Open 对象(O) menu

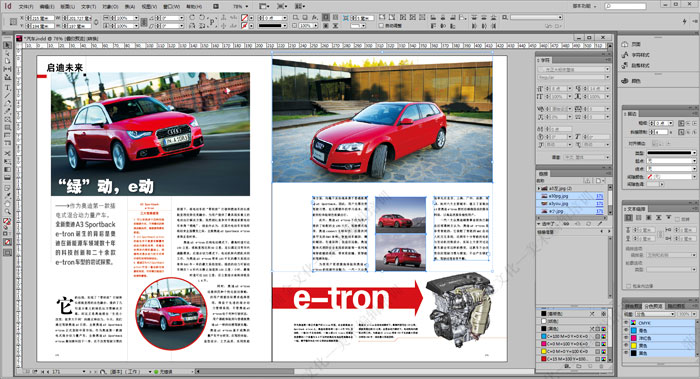click(110, 6)
